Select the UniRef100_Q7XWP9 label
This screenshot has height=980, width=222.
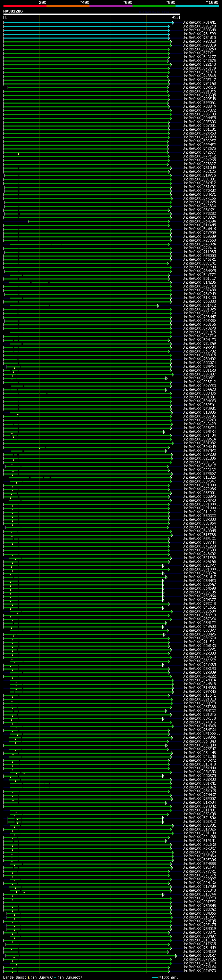[x=199, y=137]
